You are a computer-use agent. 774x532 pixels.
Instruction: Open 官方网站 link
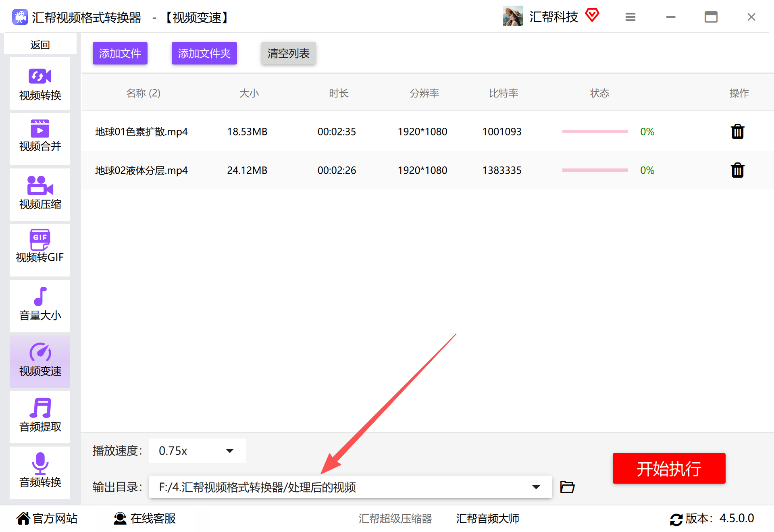[47, 518]
